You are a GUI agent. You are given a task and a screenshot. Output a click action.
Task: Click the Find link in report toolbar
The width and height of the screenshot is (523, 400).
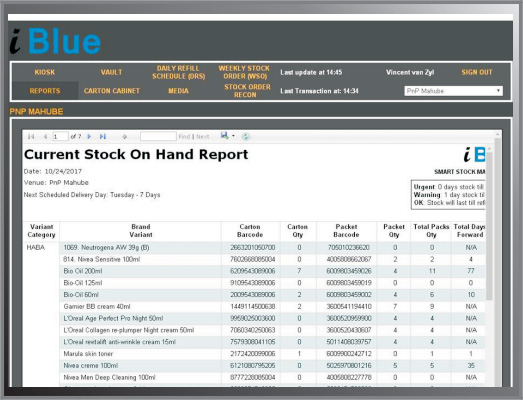coord(184,136)
